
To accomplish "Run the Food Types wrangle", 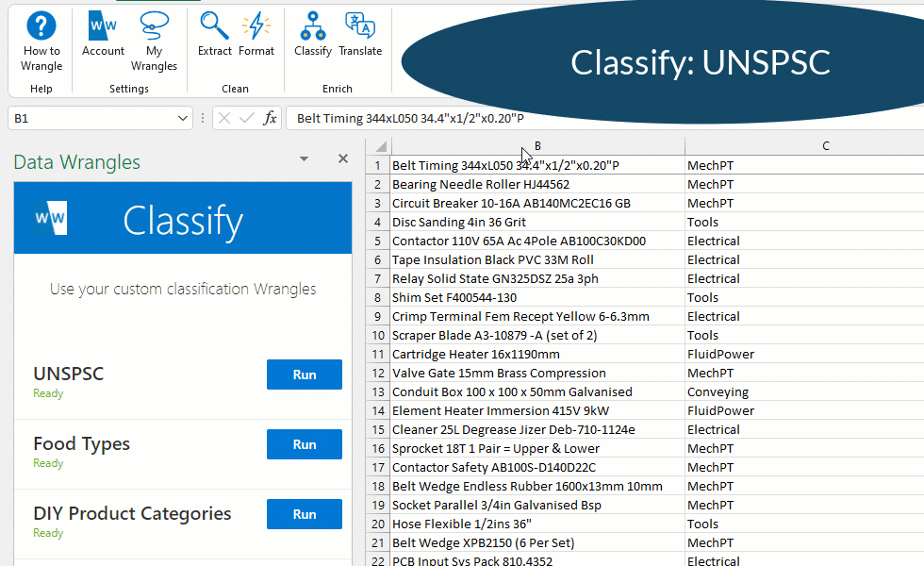I will pyautogui.click(x=304, y=444).
